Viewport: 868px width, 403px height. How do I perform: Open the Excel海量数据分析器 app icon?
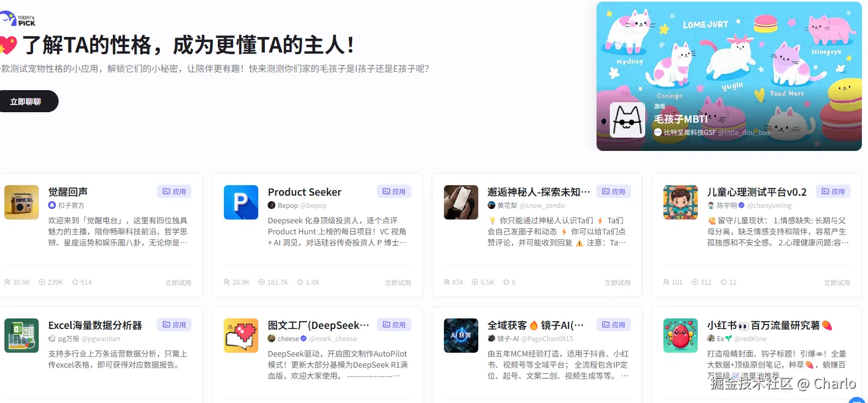(22, 336)
